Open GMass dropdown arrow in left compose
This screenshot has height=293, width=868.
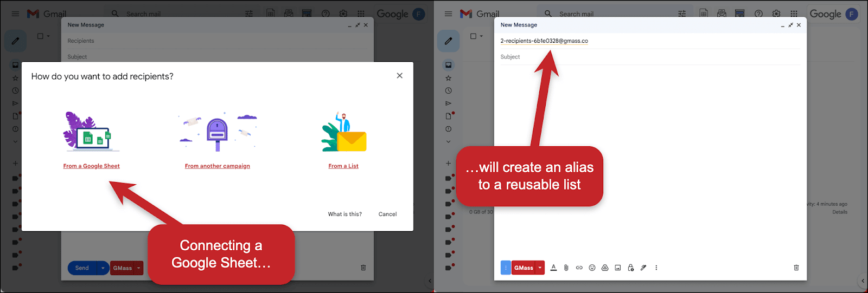[139, 268]
